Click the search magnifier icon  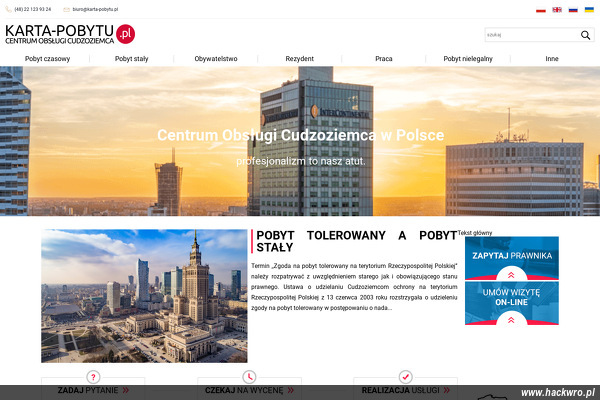pos(585,35)
